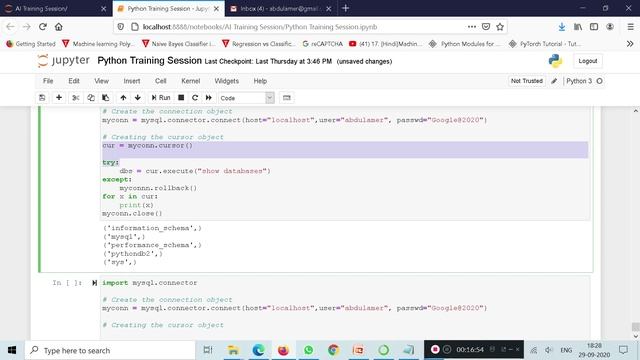The height and width of the screenshot is (360, 640).
Task: Toggle the Firefox sidebar icon
Action: (594, 27)
